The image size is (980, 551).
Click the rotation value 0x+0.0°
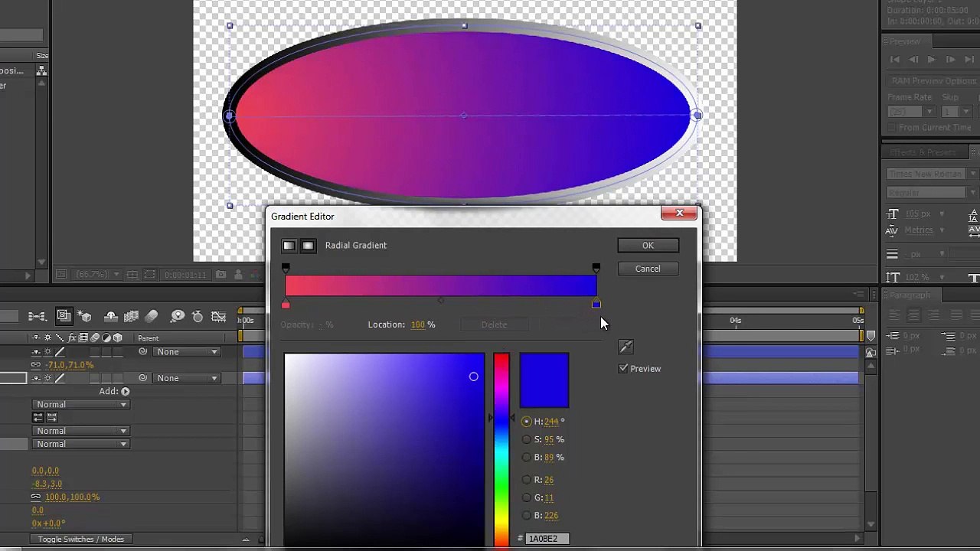point(48,523)
